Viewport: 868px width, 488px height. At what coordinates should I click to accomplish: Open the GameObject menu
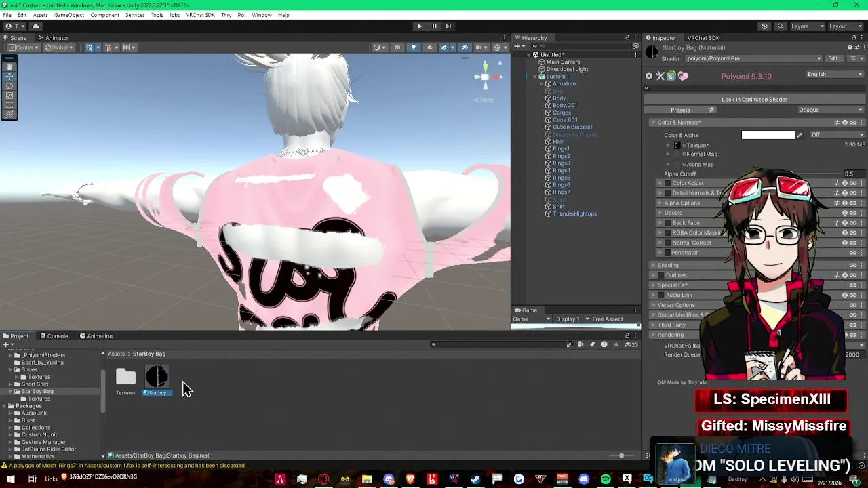tap(69, 15)
